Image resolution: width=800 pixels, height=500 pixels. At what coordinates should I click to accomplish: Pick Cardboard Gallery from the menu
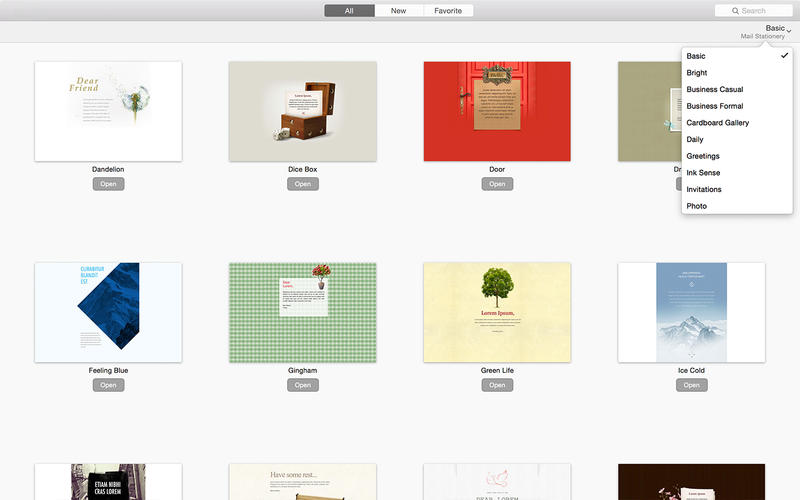[737, 122]
